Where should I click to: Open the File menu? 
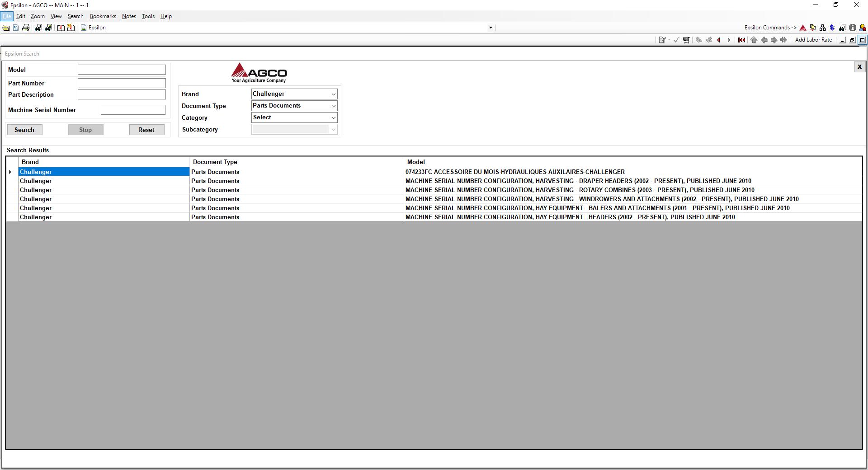point(7,16)
